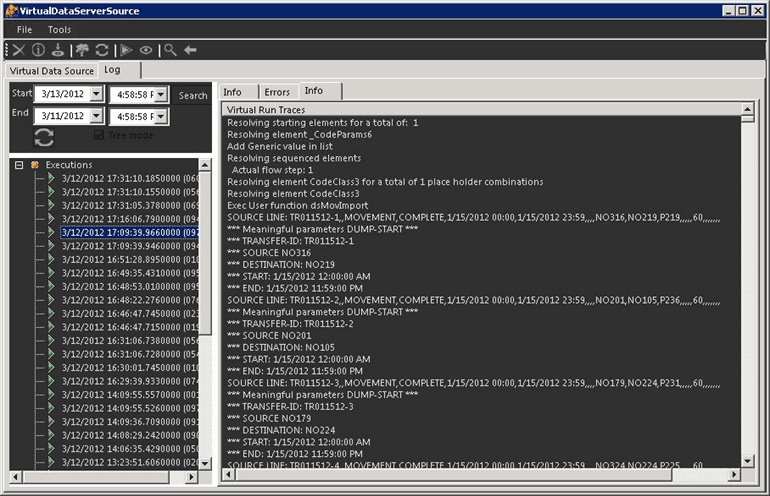
Task: Click the "Exec User function dsMovImport" trace line
Action: [298, 205]
